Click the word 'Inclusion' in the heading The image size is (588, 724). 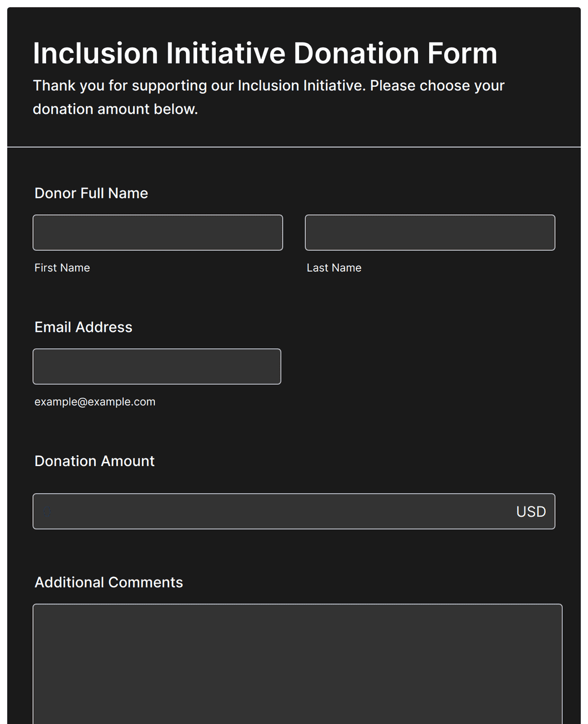(95, 54)
